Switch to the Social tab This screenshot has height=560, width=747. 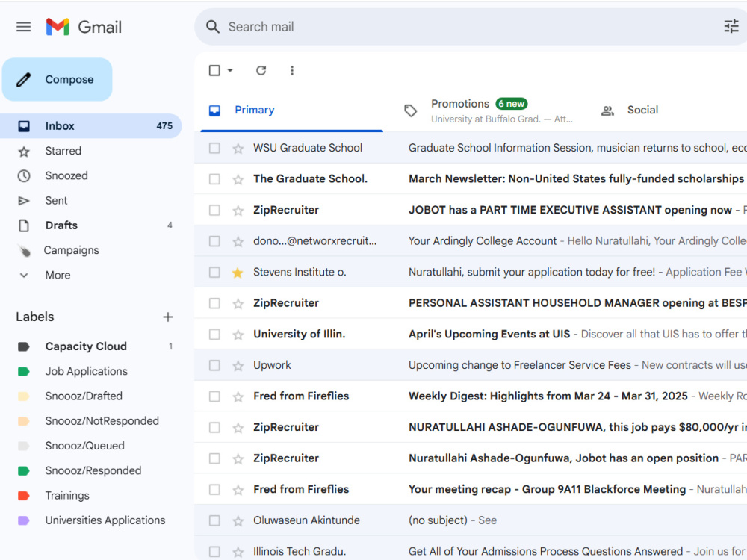642,110
